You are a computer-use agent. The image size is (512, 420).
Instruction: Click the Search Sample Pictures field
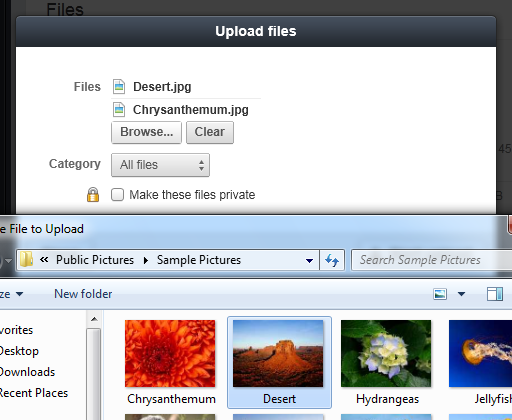(x=432, y=260)
